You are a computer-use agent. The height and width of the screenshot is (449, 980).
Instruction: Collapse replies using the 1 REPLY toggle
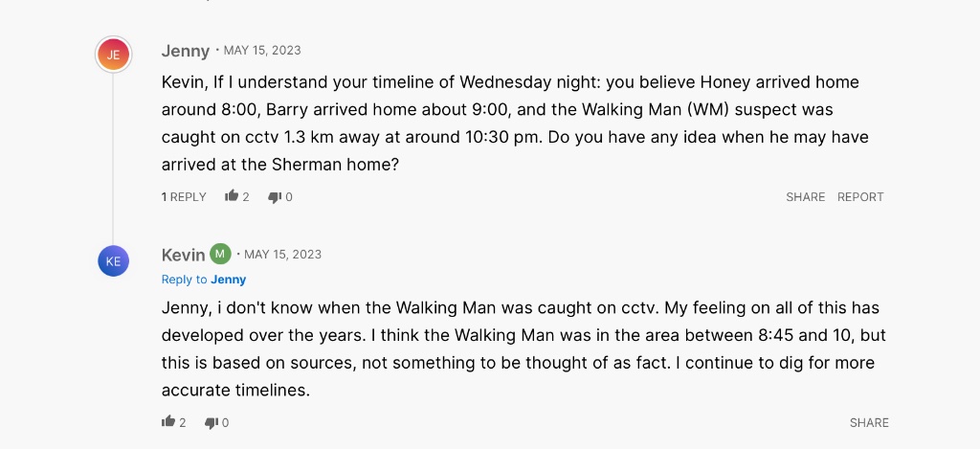click(184, 196)
